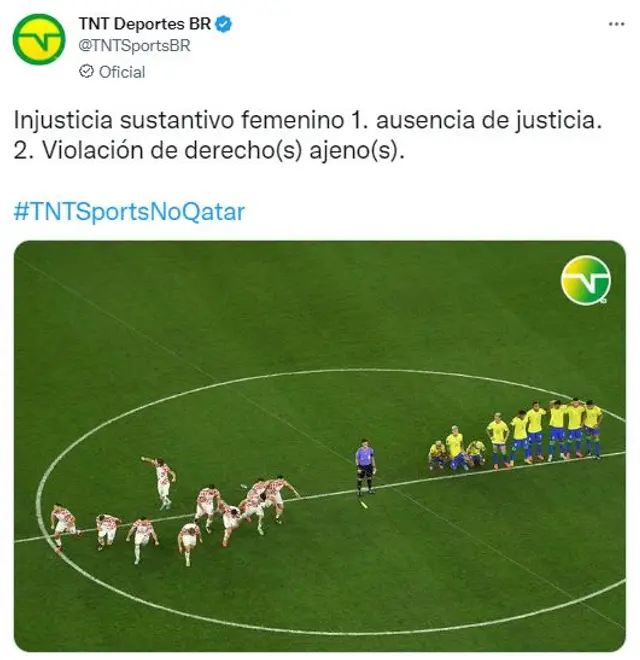Click the Oficial checkmark icon
This screenshot has height=660, width=640.
pyautogui.click(x=86, y=72)
